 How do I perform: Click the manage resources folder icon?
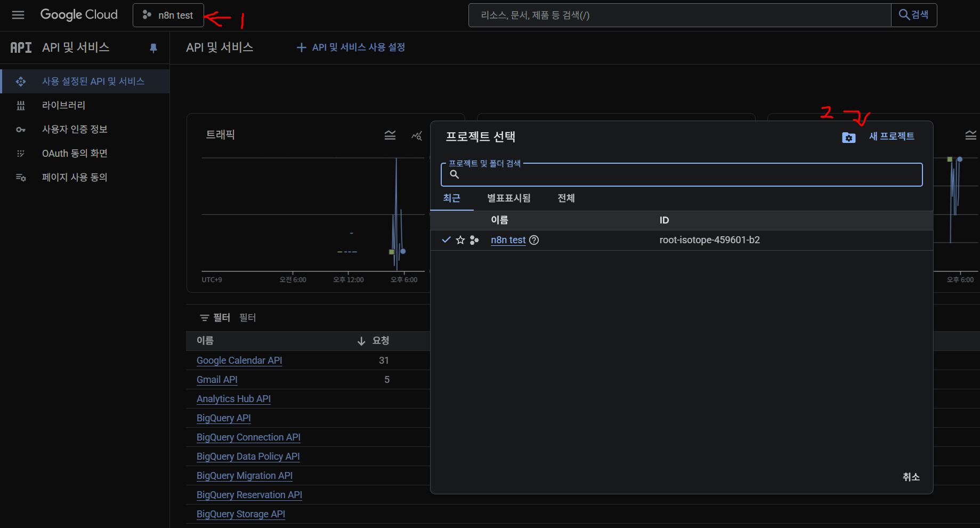coord(849,138)
